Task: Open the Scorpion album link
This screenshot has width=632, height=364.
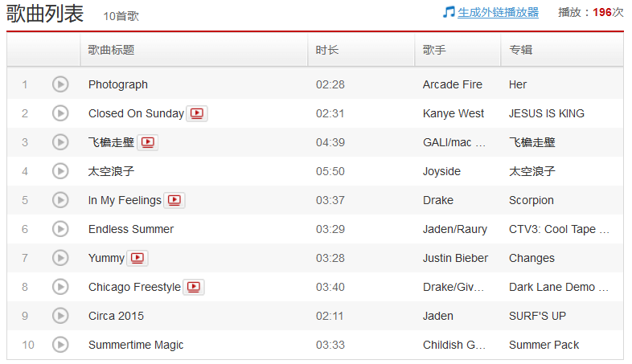Action: pyautogui.click(x=531, y=200)
